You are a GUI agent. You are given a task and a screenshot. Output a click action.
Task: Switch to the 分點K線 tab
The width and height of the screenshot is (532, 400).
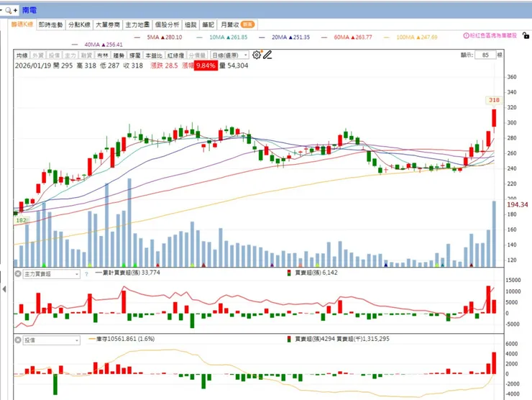(x=79, y=24)
